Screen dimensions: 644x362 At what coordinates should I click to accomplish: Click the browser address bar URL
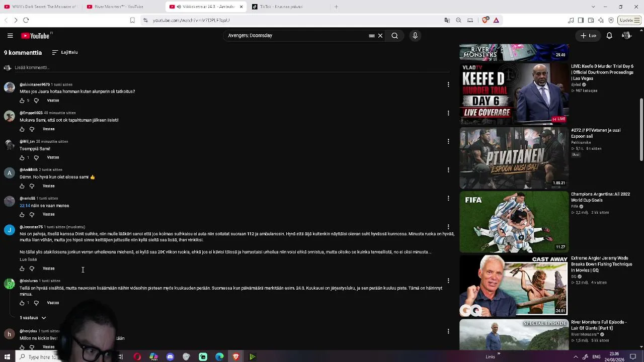click(191, 20)
